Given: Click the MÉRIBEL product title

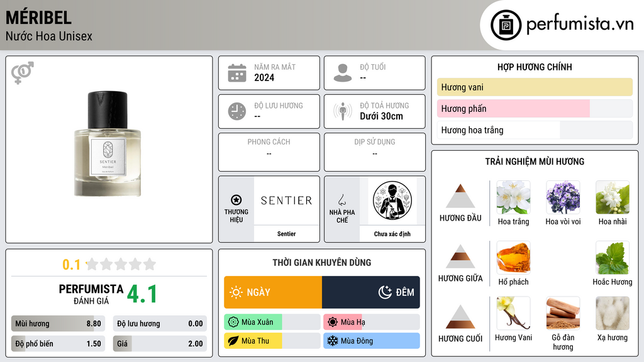Looking at the screenshot, I should [38, 18].
